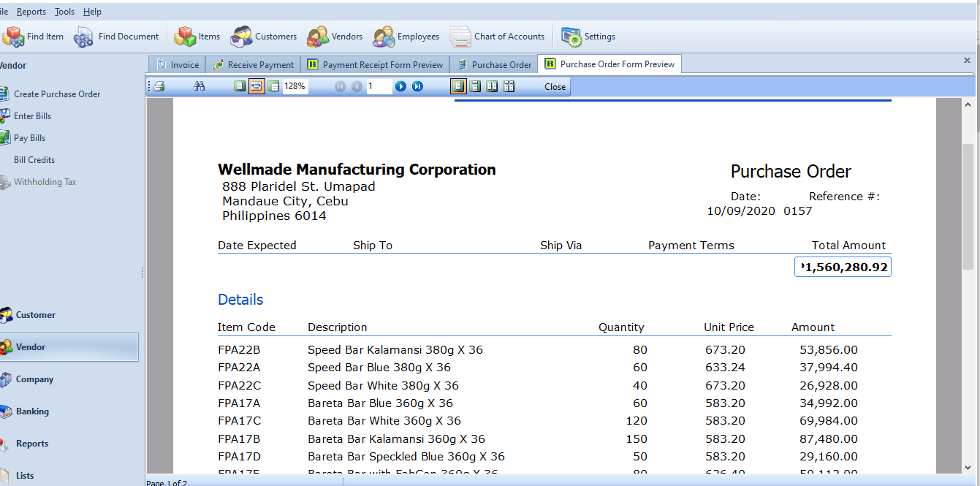Click item code FPA17D
Screen dimensions: 980x486
click(239, 457)
